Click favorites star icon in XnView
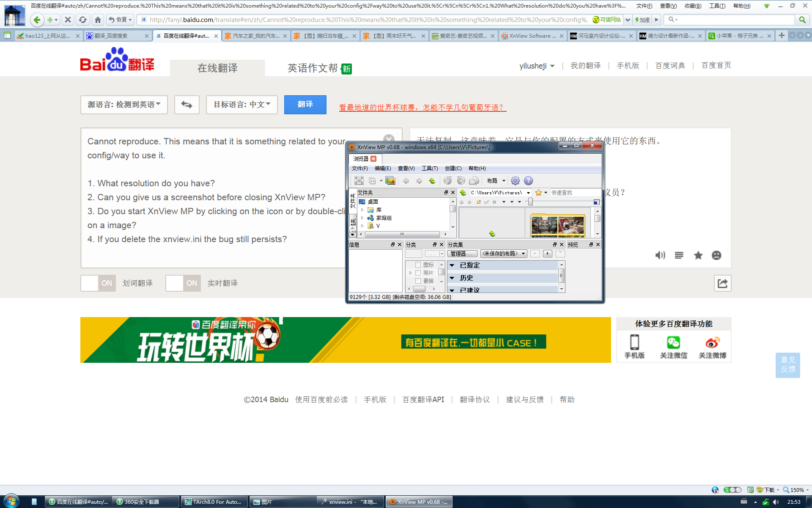This screenshot has width=812, height=508. (x=538, y=193)
